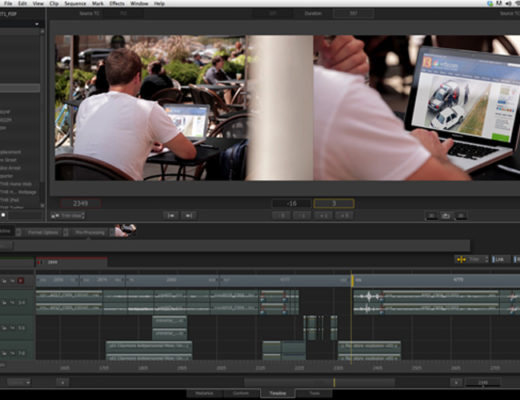
Task: Toggle the Link button above timeline
Action: tap(501, 259)
